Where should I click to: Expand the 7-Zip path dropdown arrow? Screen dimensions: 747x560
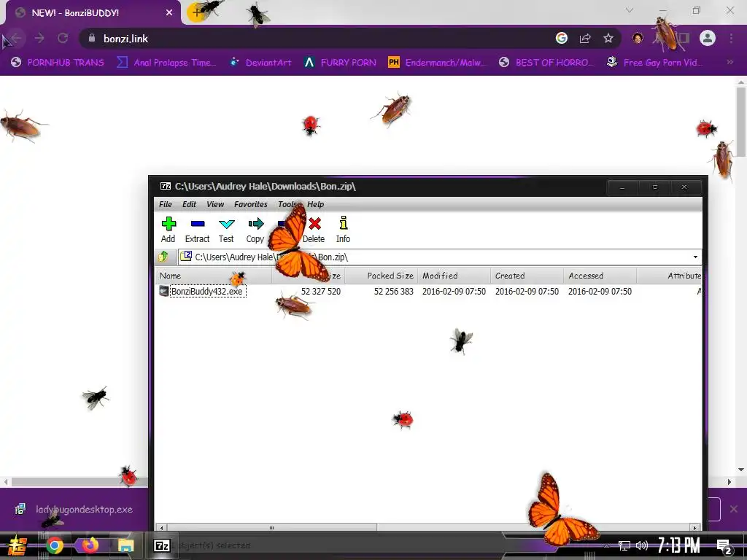tap(695, 257)
